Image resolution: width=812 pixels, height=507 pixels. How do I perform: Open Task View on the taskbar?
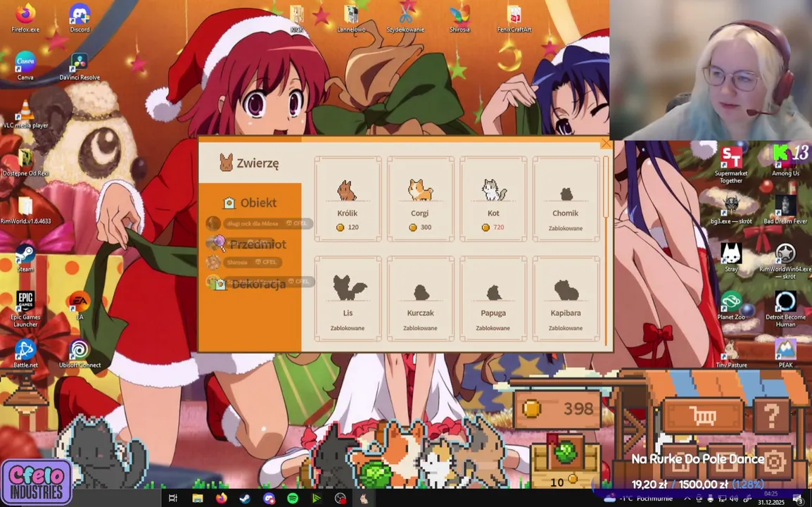[173, 498]
